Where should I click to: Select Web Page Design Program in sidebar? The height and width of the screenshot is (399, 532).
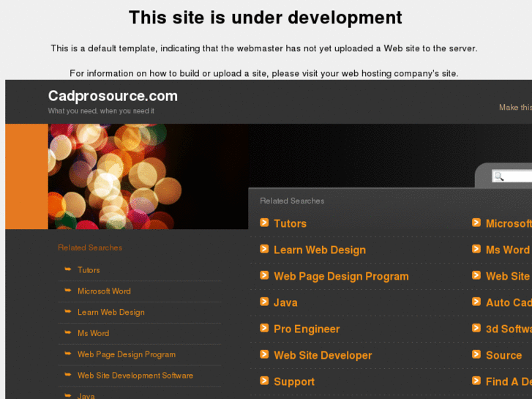click(127, 354)
